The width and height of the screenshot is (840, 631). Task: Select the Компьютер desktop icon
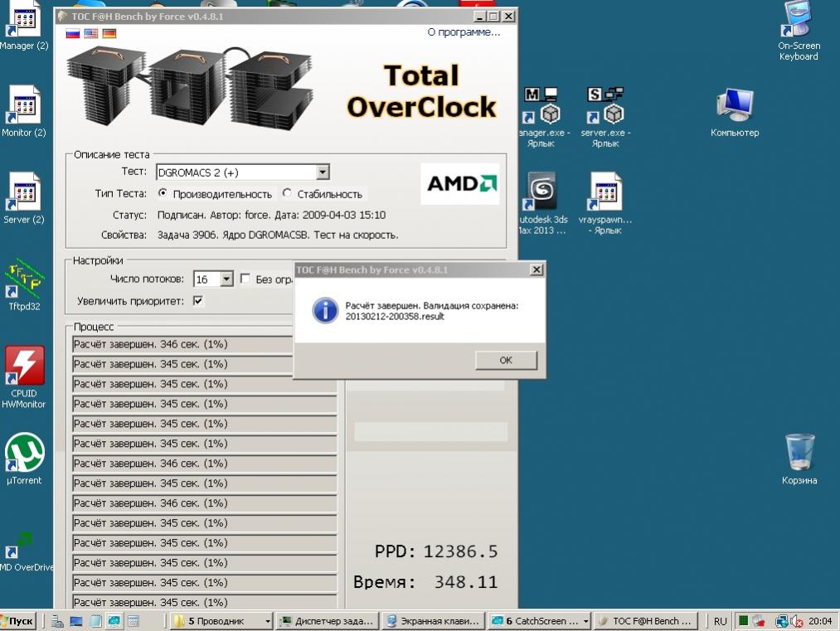point(735,113)
